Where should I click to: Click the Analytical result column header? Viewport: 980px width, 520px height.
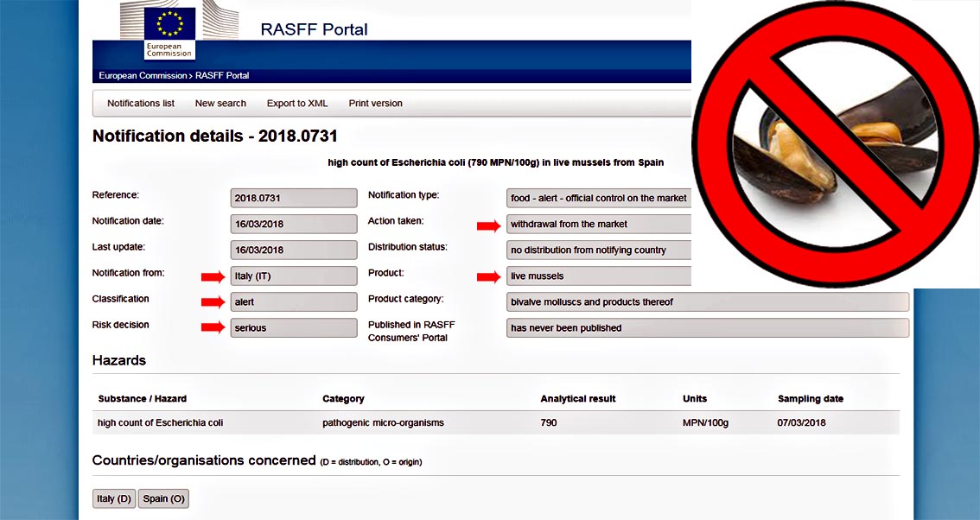click(x=578, y=399)
